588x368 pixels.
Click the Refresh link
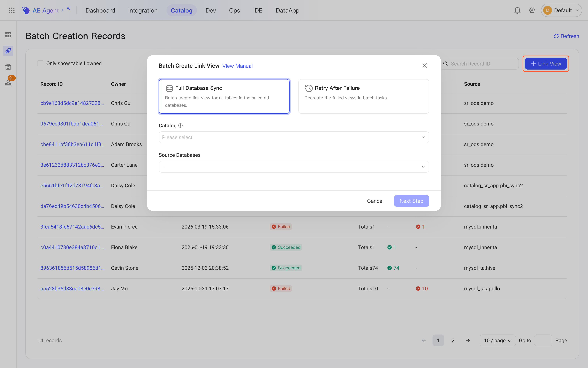coord(566,36)
